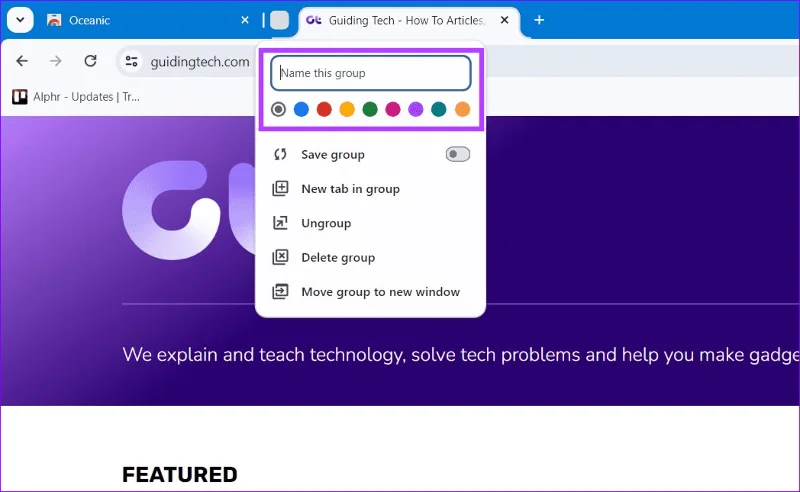Go back to previous page
800x492 pixels.
pyautogui.click(x=22, y=61)
